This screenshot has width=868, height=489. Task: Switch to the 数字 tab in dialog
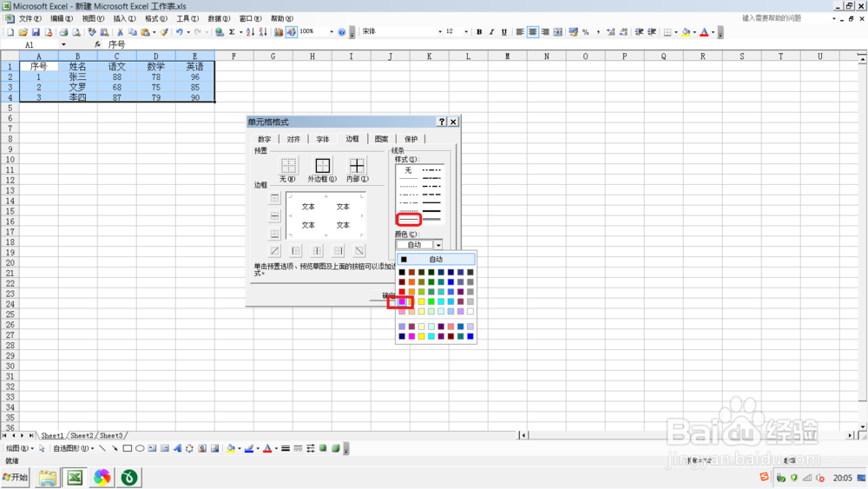click(x=265, y=139)
